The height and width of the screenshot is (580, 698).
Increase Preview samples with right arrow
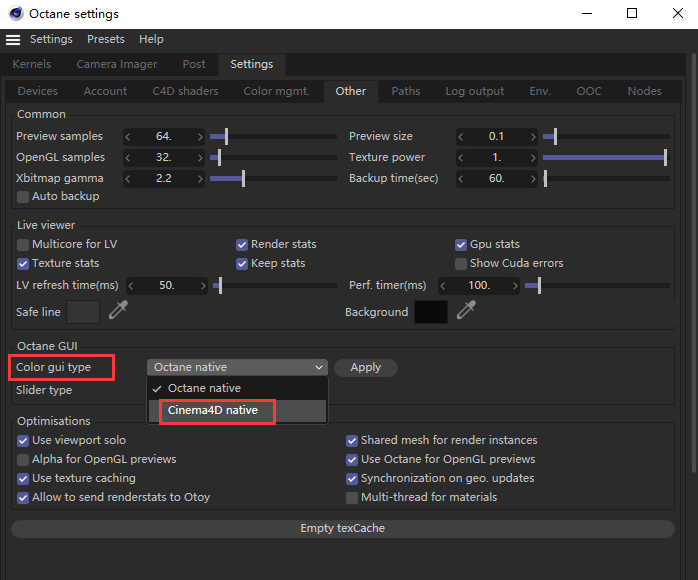(200, 136)
